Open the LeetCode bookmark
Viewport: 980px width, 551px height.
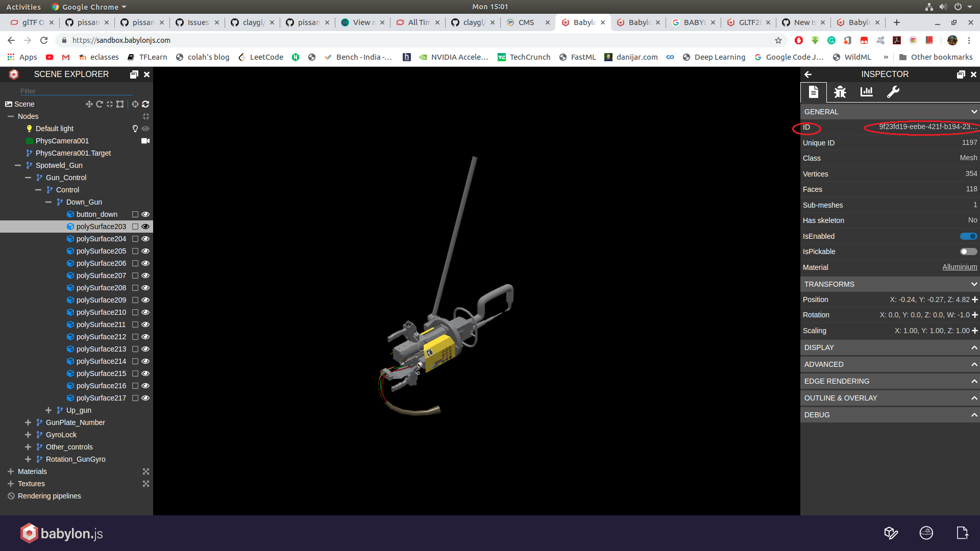pos(261,57)
